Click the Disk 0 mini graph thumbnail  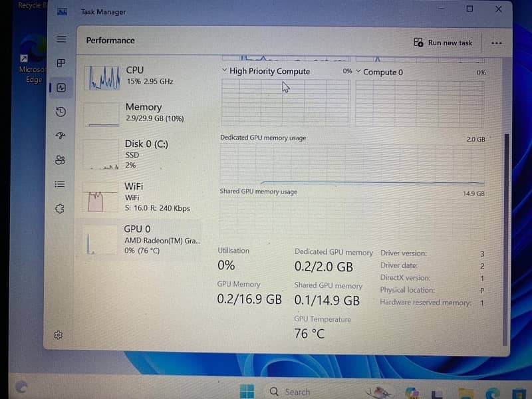pos(101,154)
